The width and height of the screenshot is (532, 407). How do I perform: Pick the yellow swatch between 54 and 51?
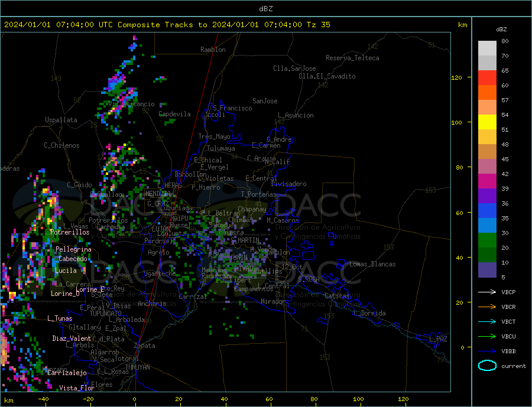[x=487, y=122]
